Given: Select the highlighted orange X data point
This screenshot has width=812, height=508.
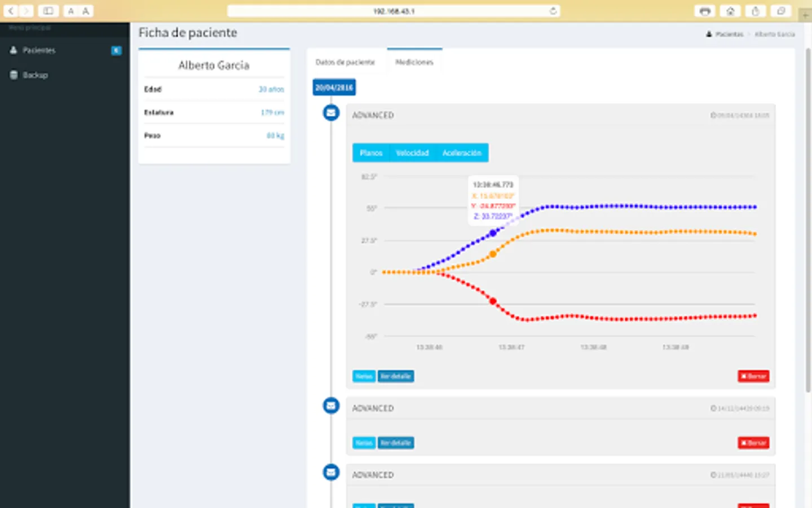Looking at the screenshot, I should tap(493, 254).
